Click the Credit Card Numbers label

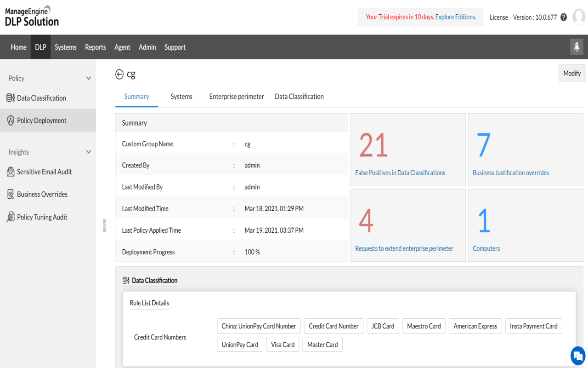click(160, 337)
